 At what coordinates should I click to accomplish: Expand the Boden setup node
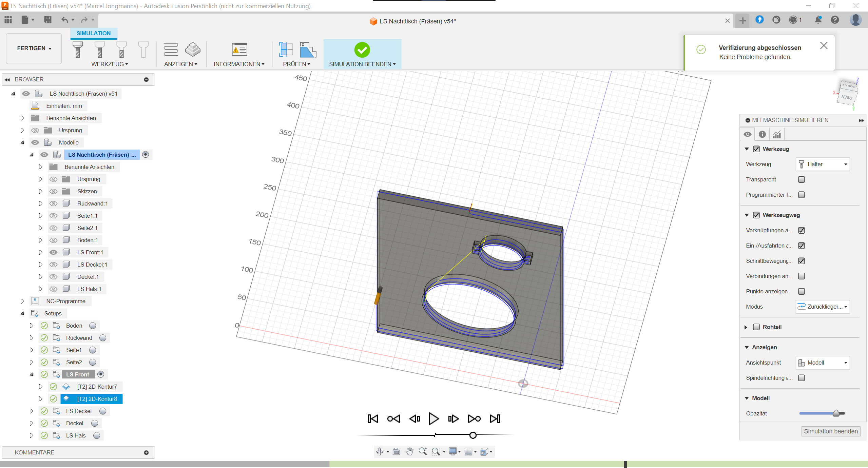31,326
